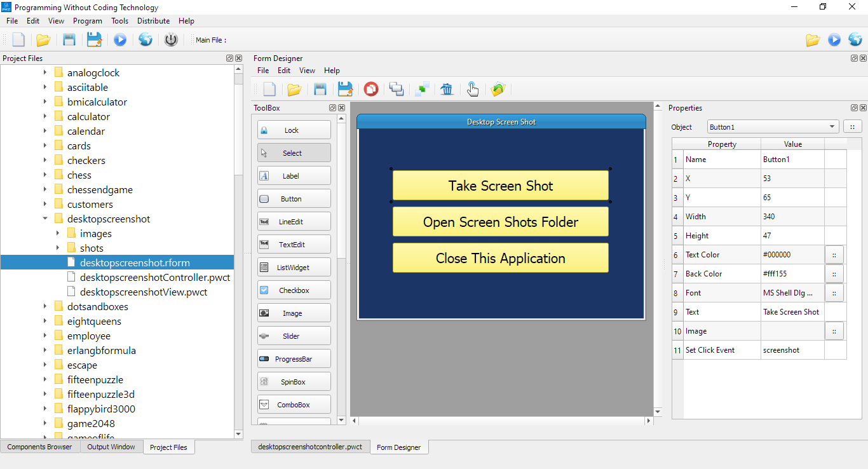Open the Distribute menu in main menu bar
868x469 pixels.
pyautogui.click(x=153, y=21)
